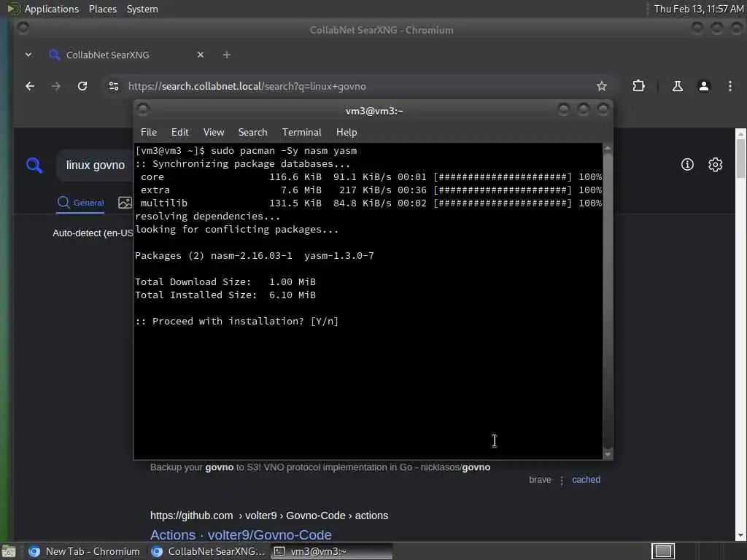Open terminal Edit menu
Image resolution: width=747 pixels, height=560 pixels.
179,133
